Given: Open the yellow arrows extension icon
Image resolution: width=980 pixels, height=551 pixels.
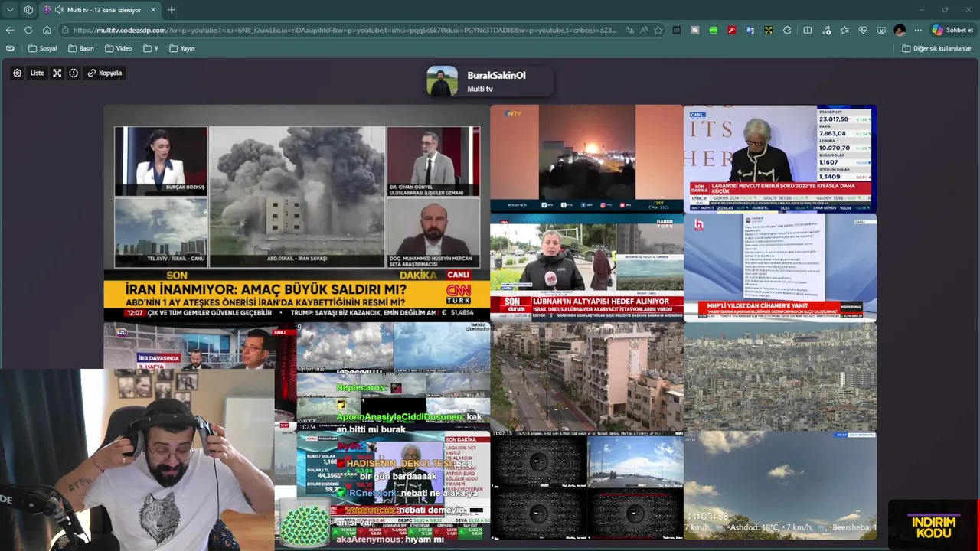Looking at the screenshot, I should tap(769, 30).
